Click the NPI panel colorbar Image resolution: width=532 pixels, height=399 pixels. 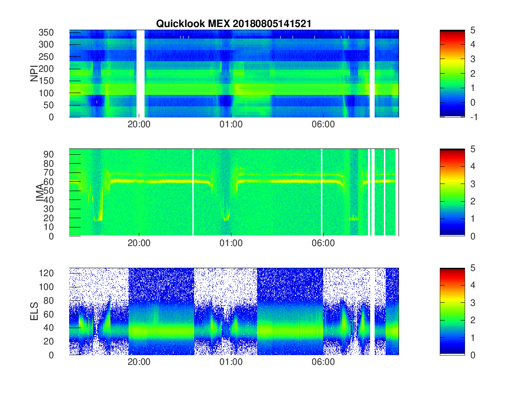452,74
